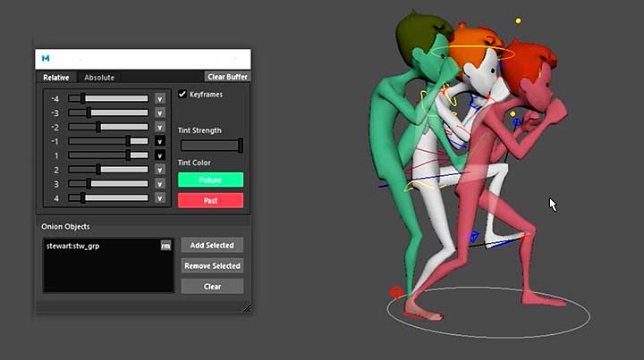Toggle visibility button for frame -4
The width and height of the screenshot is (644, 360).
(x=160, y=99)
